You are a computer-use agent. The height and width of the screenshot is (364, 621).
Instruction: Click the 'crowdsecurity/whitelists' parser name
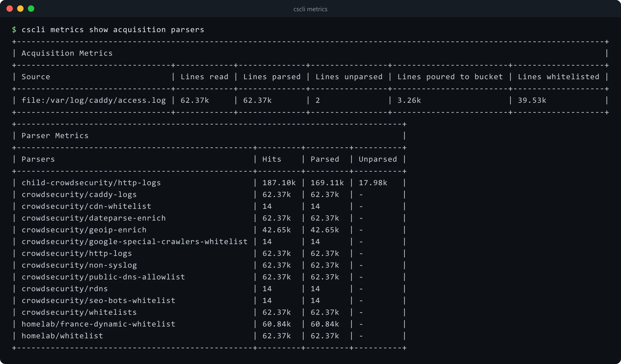click(79, 312)
